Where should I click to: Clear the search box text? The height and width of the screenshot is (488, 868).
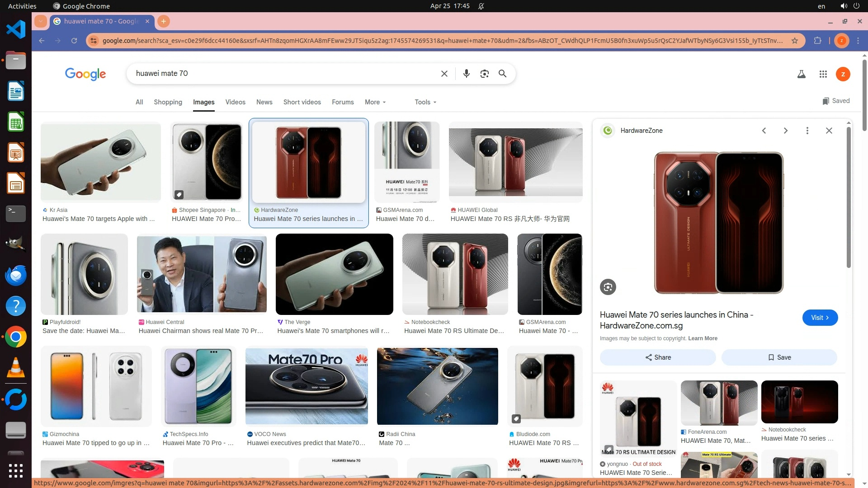444,74
